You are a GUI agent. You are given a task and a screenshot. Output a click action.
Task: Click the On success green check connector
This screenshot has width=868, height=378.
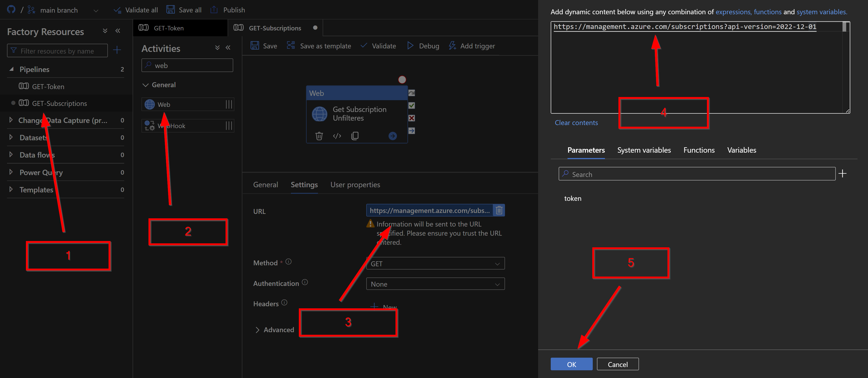click(x=411, y=105)
